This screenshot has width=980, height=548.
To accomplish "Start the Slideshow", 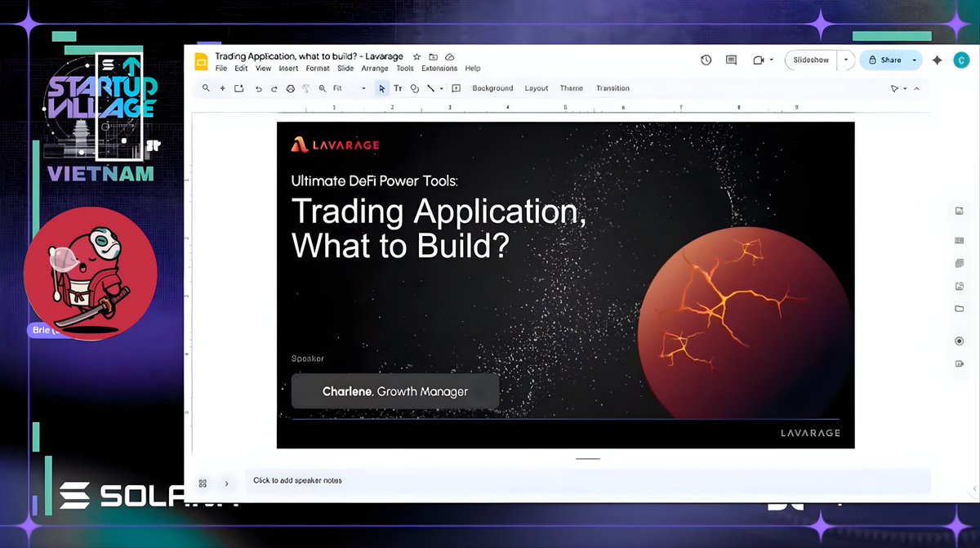I will tap(811, 60).
